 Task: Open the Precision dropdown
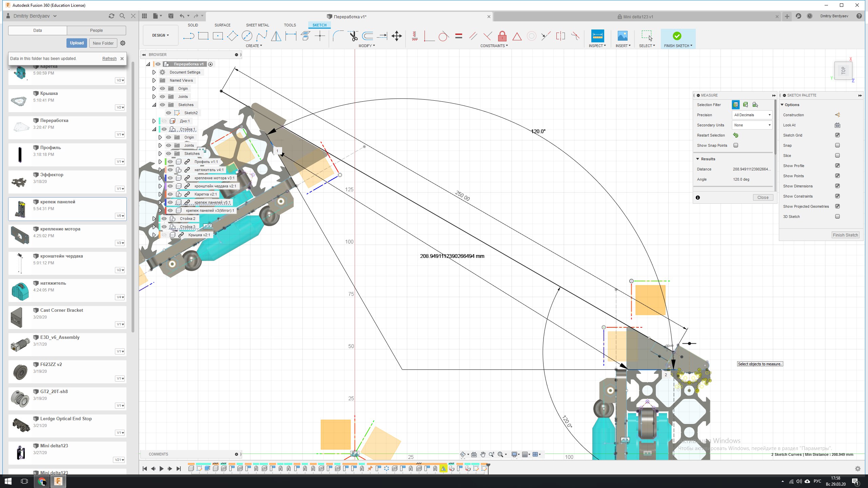(x=752, y=115)
